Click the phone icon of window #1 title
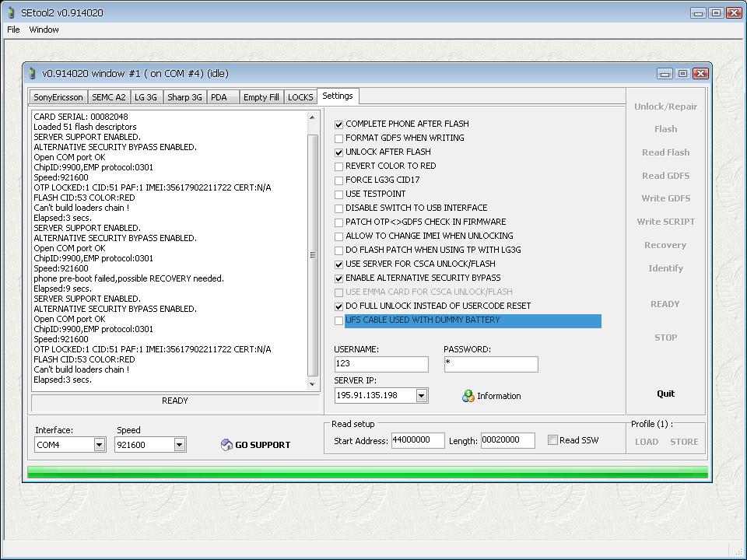The height and width of the screenshot is (560, 747). click(x=33, y=73)
